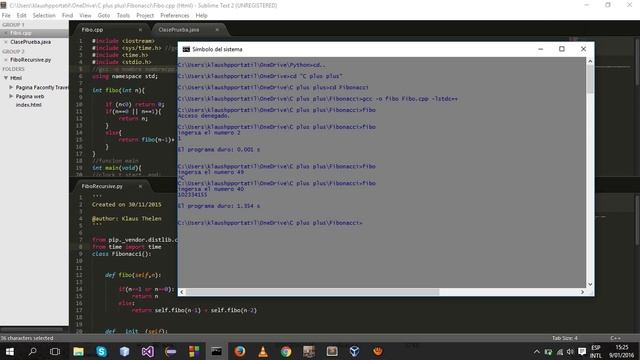Minimize the Símbolo del sistema window
The image size is (640, 360).
point(540,49)
